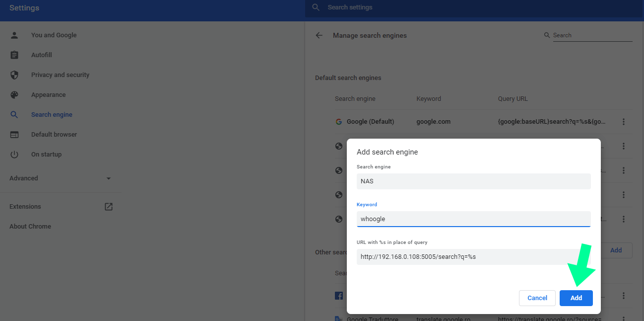
Task: Click the whoogle Keyword input field
Action: coord(473,219)
